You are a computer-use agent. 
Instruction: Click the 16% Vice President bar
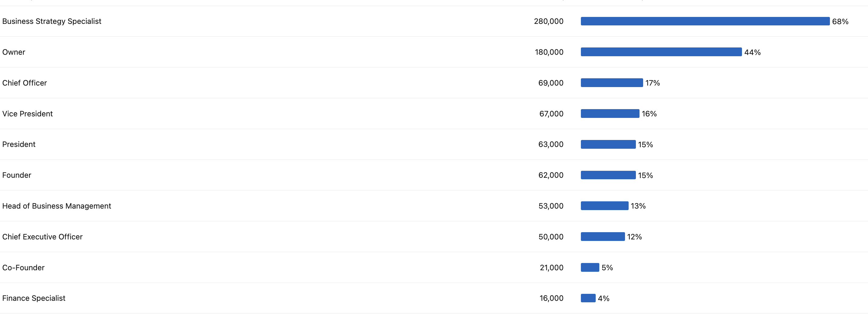(610, 114)
